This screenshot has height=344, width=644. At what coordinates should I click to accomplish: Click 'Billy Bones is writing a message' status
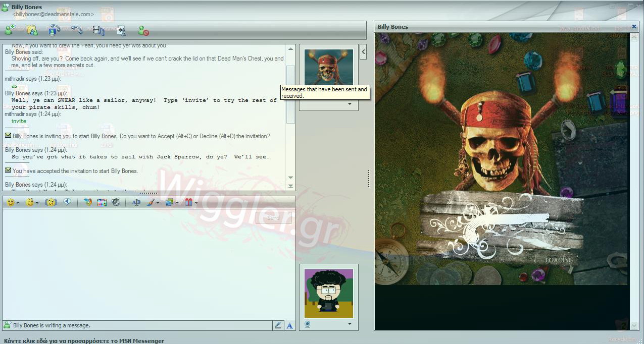pyautogui.click(x=52, y=325)
